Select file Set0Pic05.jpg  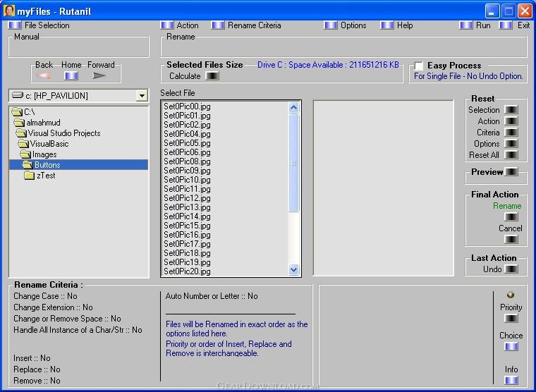(x=187, y=143)
